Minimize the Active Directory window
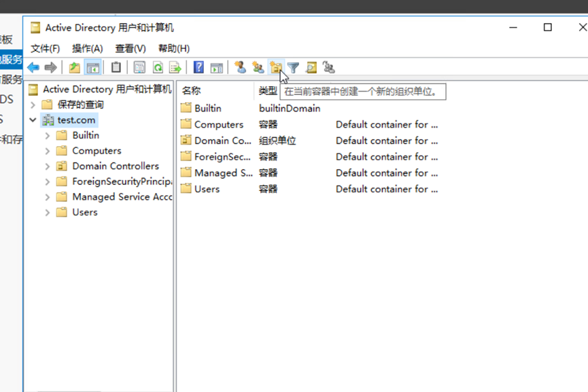Viewport: 588px width, 392px height. pos(513,27)
